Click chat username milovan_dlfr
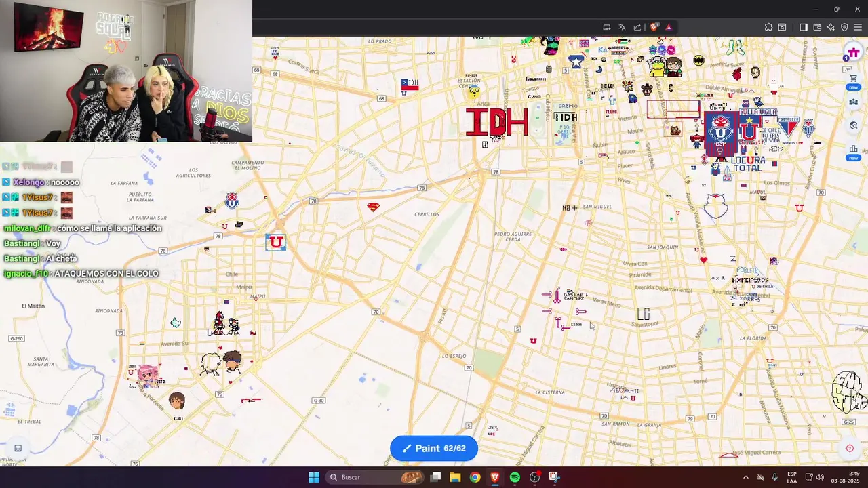The width and height of the screenshot is (868, 488). tap(27, 228)
